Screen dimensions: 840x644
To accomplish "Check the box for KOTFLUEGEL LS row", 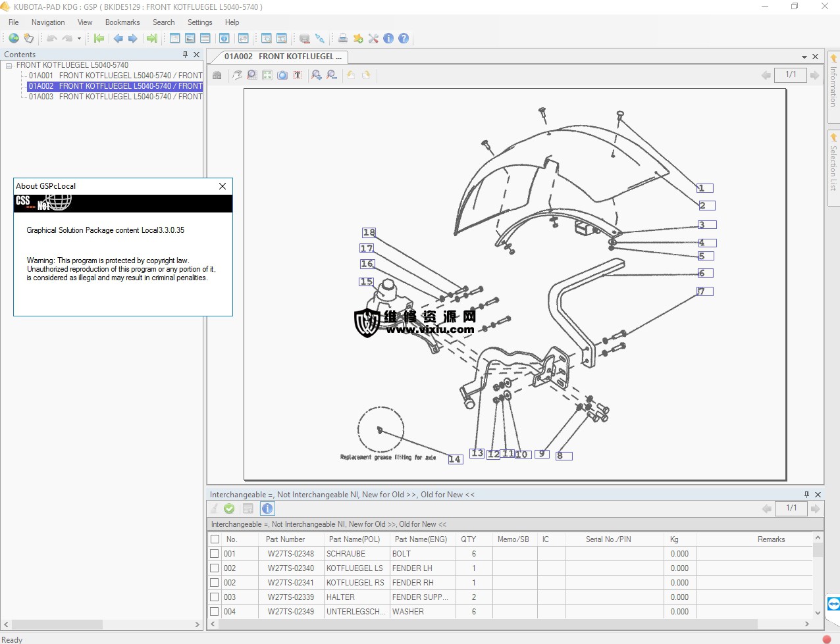I will [215, 568].
